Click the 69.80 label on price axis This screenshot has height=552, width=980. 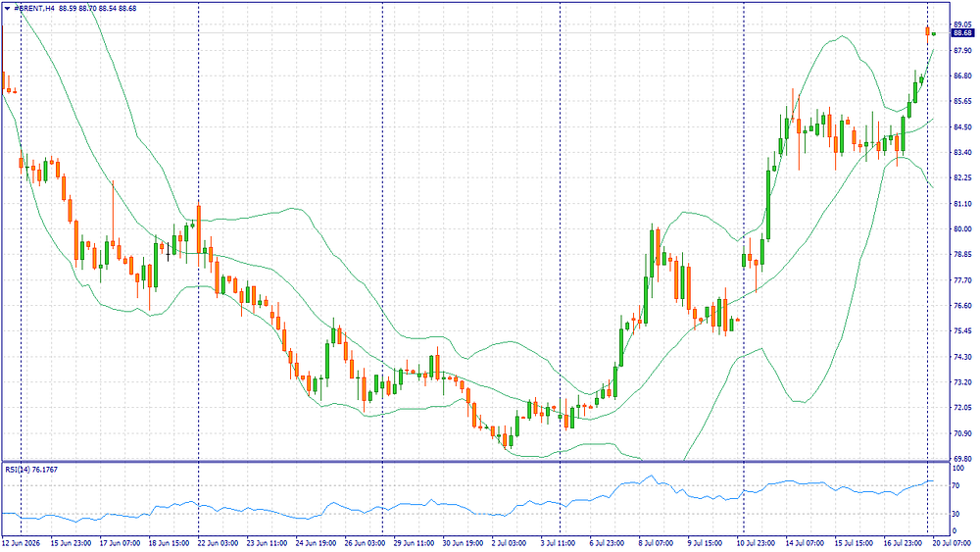click(962, 458)
